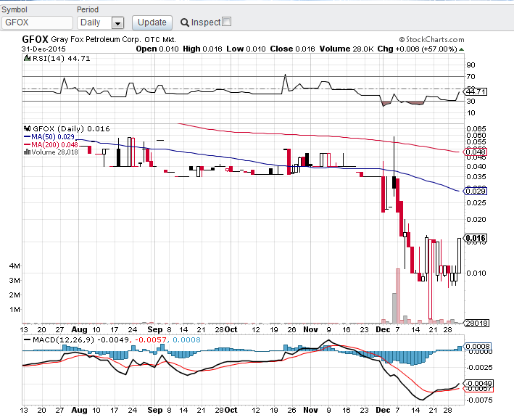Click the Low 0.010 header value
The height and width of the screenshot is (420, 514).
coord(246,49)
